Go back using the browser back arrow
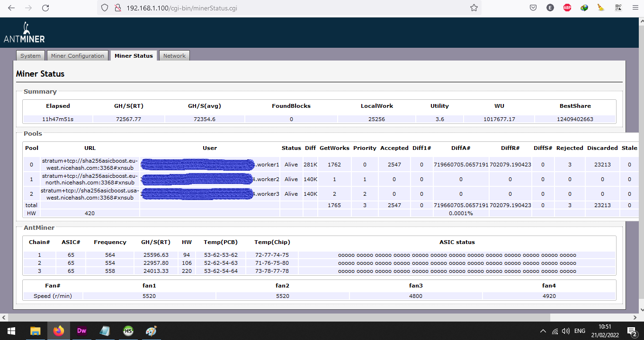 point(11,8)
